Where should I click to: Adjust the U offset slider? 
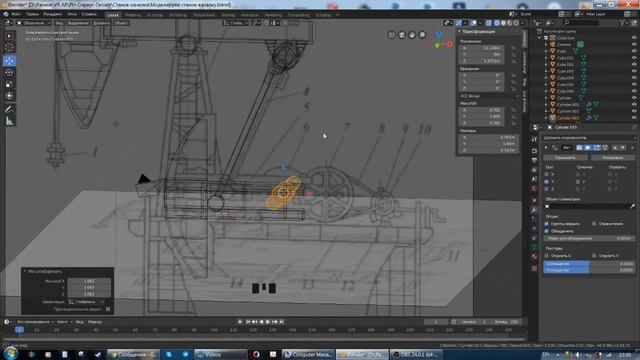[589, 264]
